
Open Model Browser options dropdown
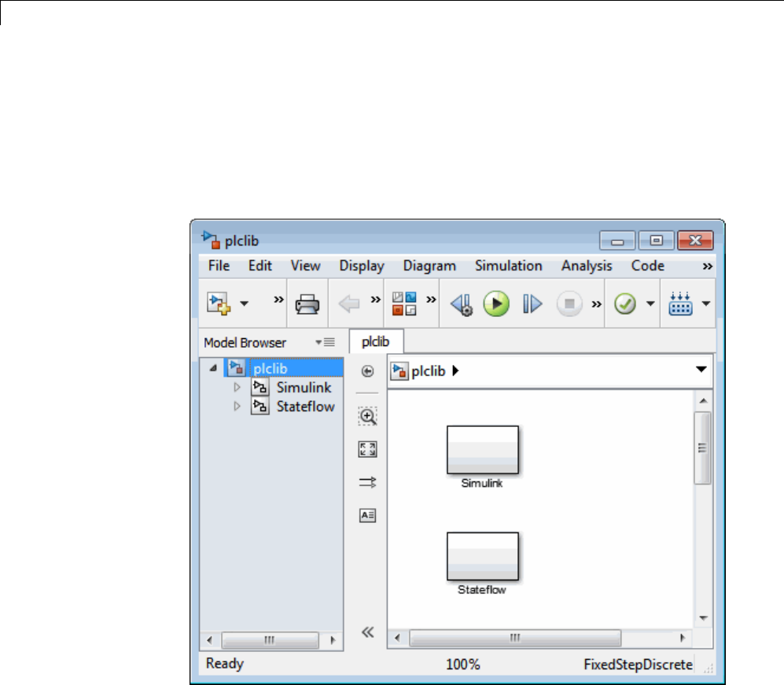[x=325, y=343]
